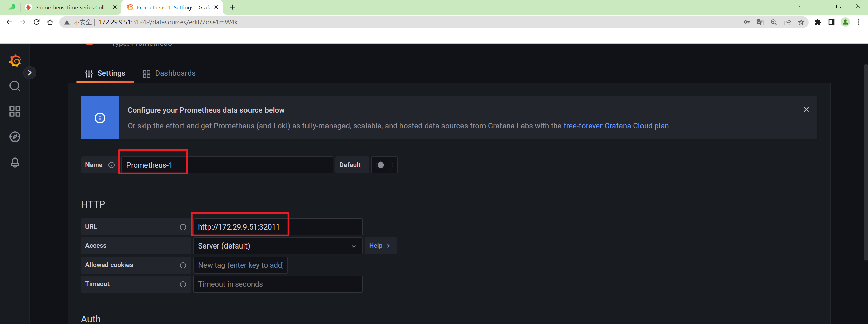Edit the HTTP URL input field
This screenshot has width=868, height=324.
pyautogui.click(x=278, y=227)
